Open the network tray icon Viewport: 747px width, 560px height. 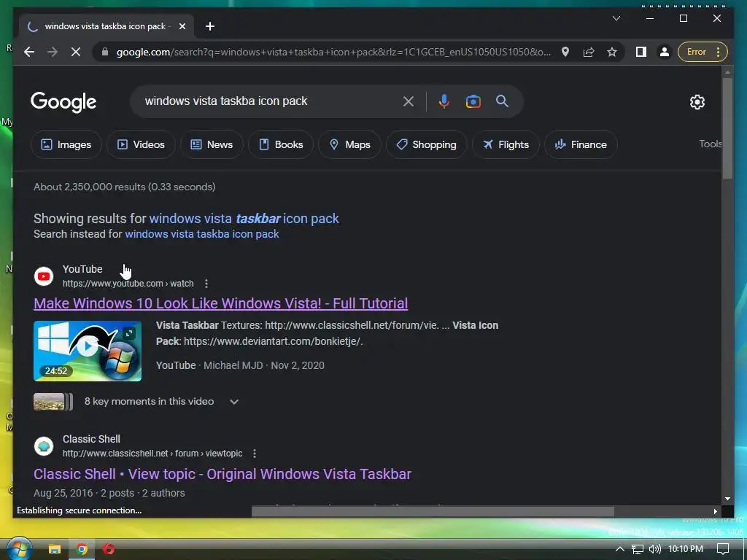click(638, 550)
